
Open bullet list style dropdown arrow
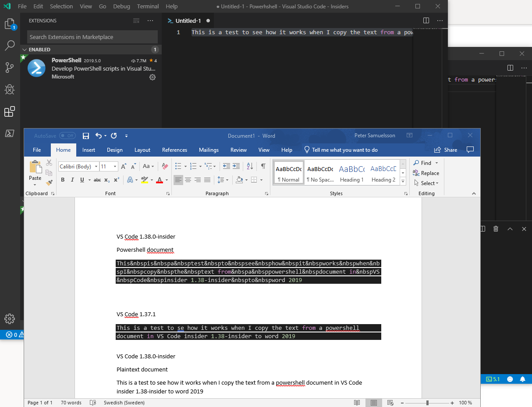tap(186, 167)
